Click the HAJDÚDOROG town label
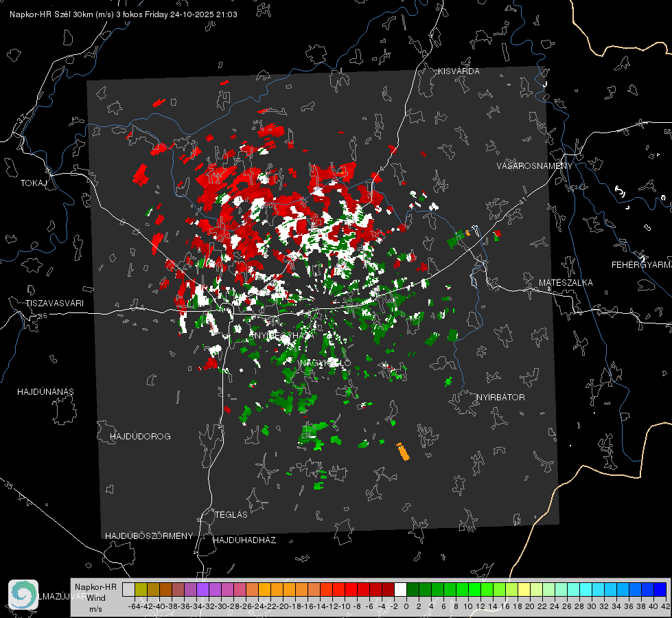Image resolution: width=672 pixels, height=618 pixels. (x=140, y=437)
